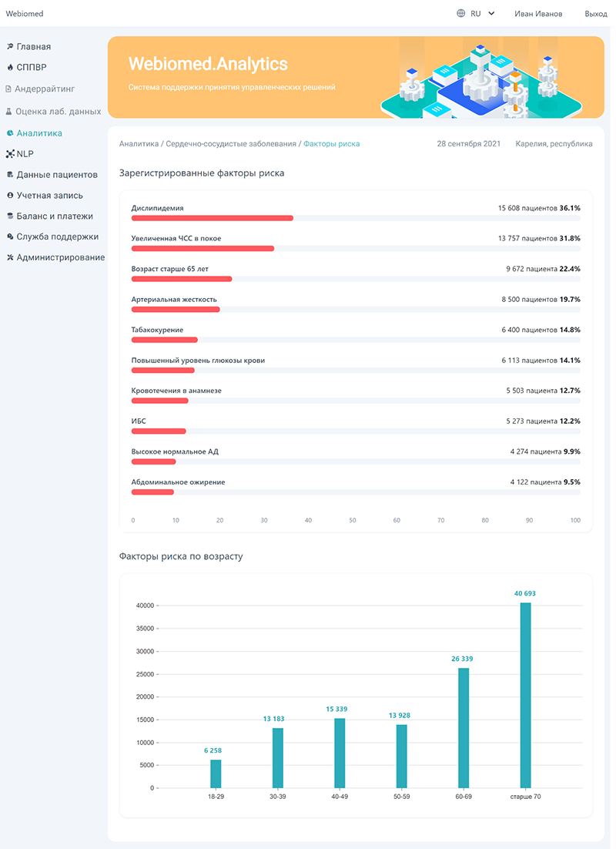Viewport: 616px width, 849px height.
Task: Click the Карелия, республика region selector
Action: point(554,144)
